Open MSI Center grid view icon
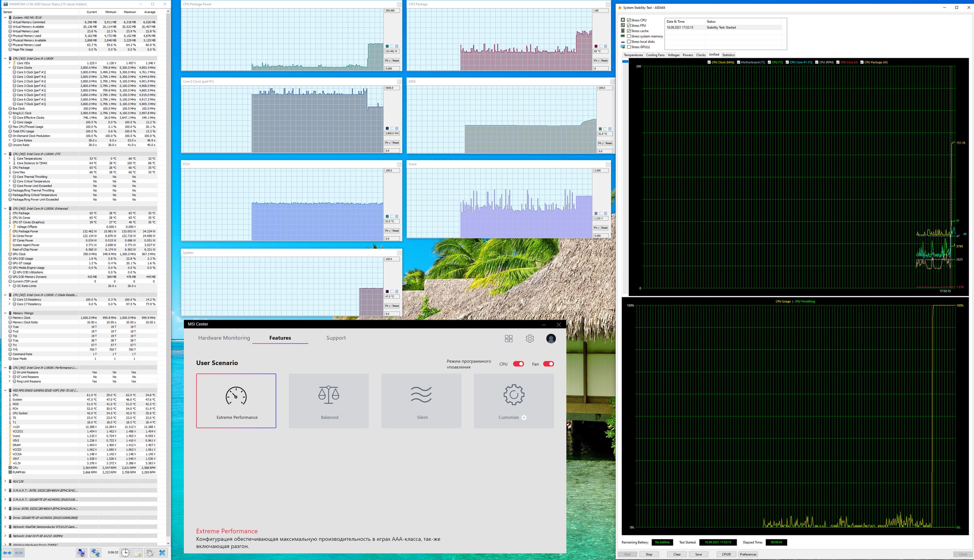Viewport: 974px width, 560px height. [508, 338]
